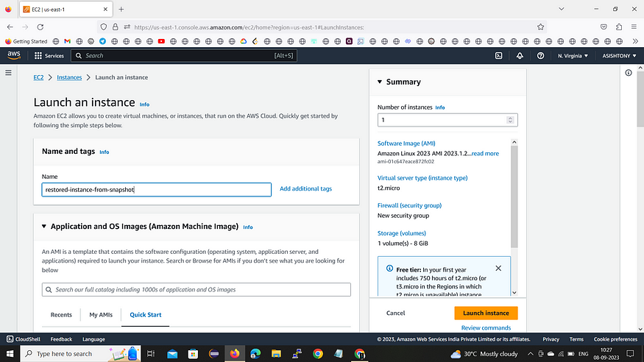
Task: Open Virtual server type summary link
Action: point(422,178)
